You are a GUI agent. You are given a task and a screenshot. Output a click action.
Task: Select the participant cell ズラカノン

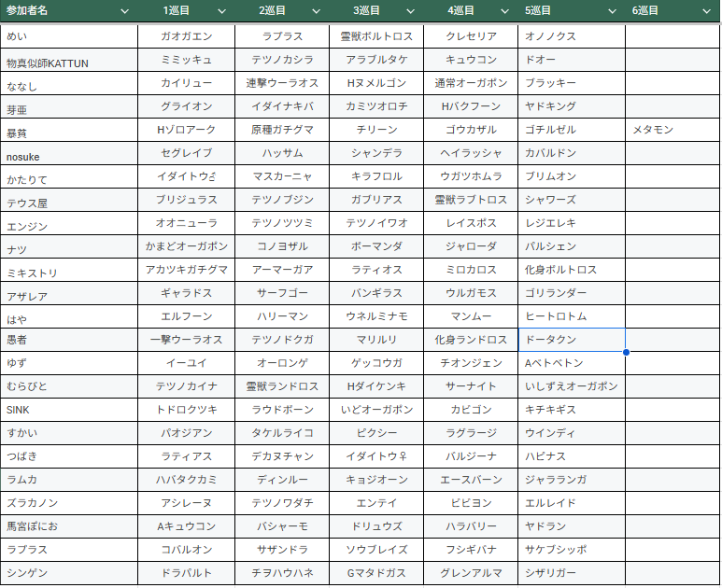69,503
